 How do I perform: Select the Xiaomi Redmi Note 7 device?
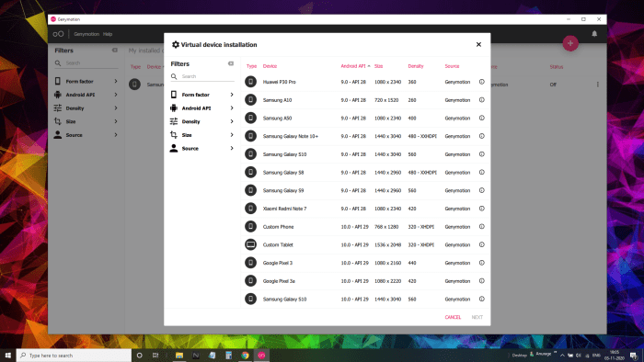[365, 209]
